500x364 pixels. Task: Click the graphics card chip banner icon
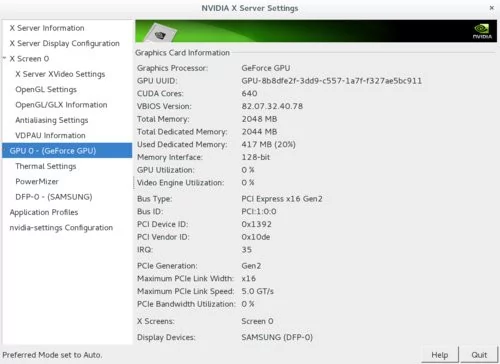coord(160,33)
